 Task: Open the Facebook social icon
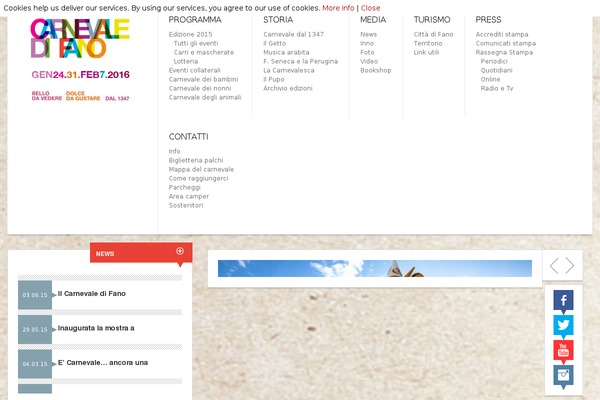point(563,300)
